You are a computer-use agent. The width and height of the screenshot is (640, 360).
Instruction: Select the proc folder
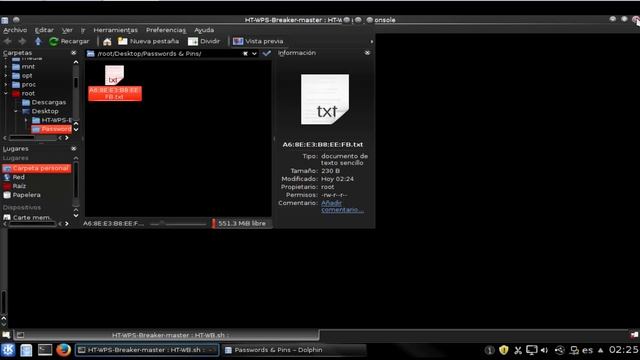[x=24, y=84]
